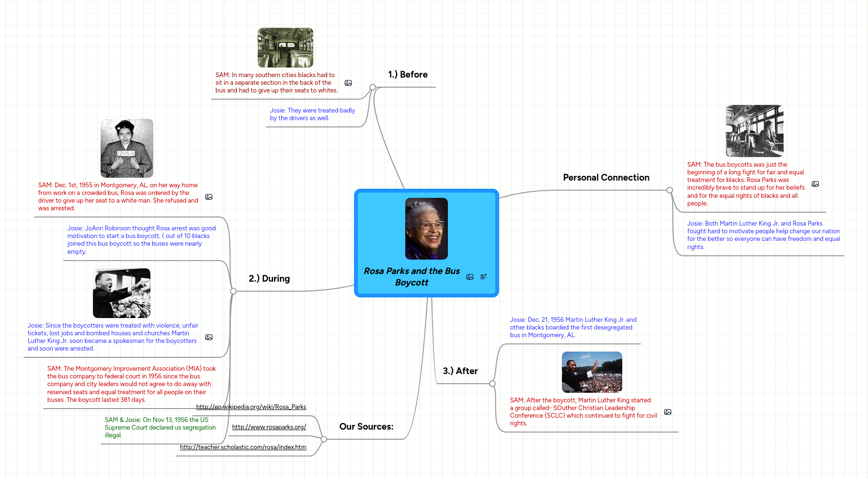Collapse the '3.) After' branch connector circle
The height and width of the screenshot is (479, 868).
coord(491,384)
